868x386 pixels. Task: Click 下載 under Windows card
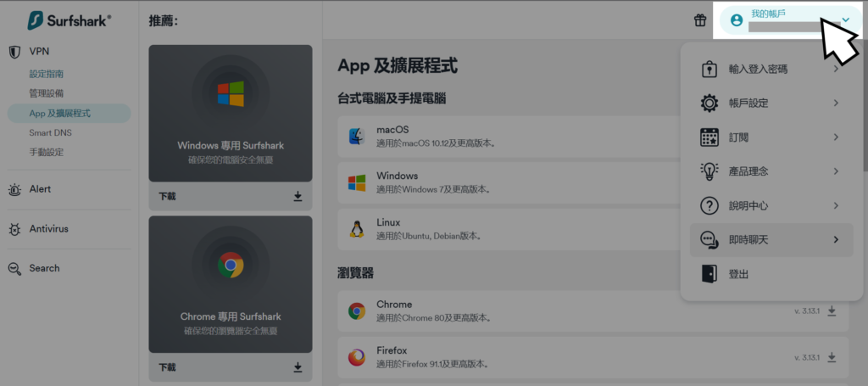[x=167, y=196]
